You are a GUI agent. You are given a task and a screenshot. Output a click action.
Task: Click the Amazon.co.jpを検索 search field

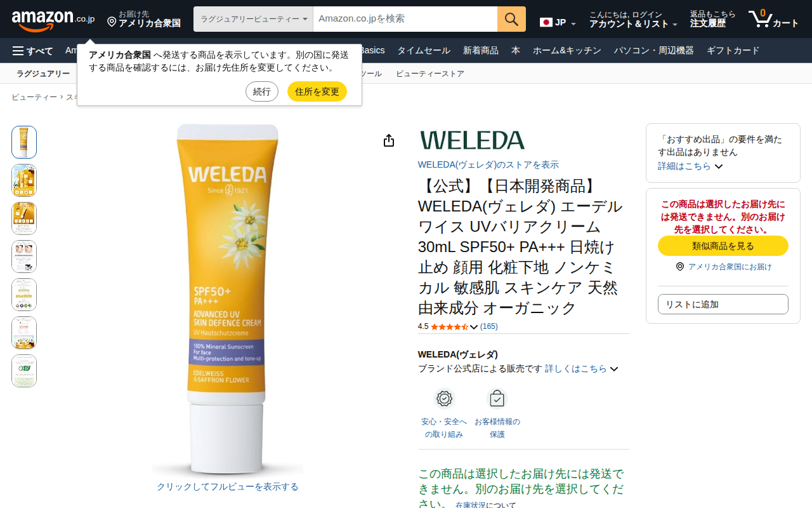(x=405, y=19)
